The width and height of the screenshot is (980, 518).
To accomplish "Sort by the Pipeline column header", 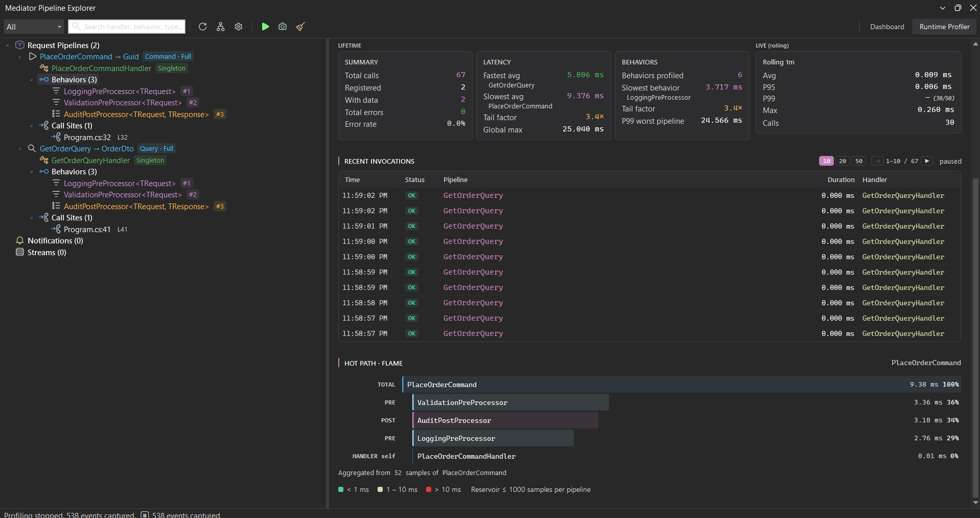I will point(455,179).
